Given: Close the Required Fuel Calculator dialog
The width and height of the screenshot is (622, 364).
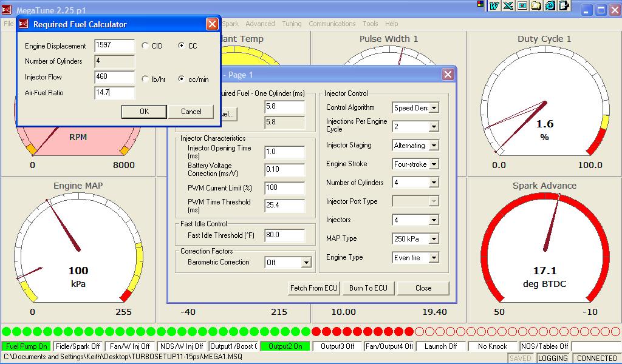Looking at the screenshot, I should click(211, 24).
